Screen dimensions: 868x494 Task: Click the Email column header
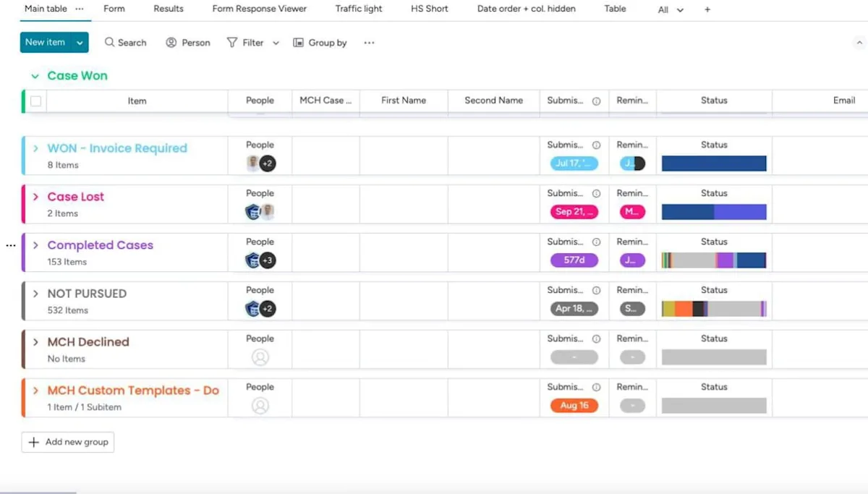(843, 101)
